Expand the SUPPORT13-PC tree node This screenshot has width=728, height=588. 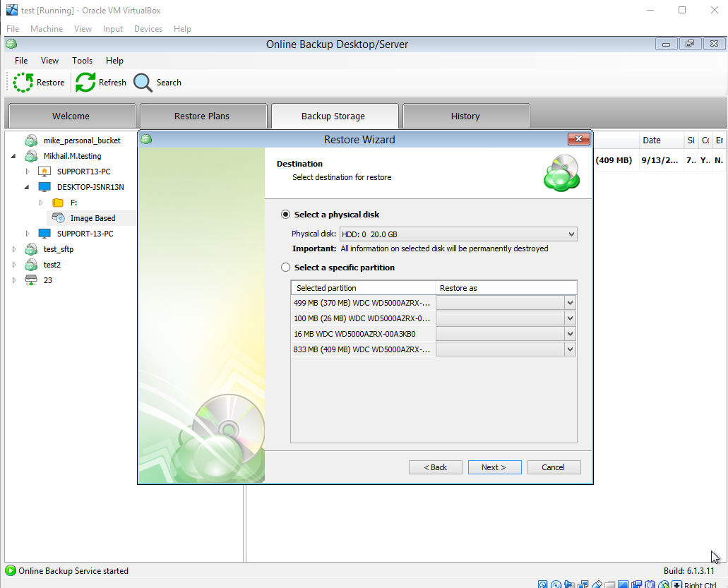point(28,172)
